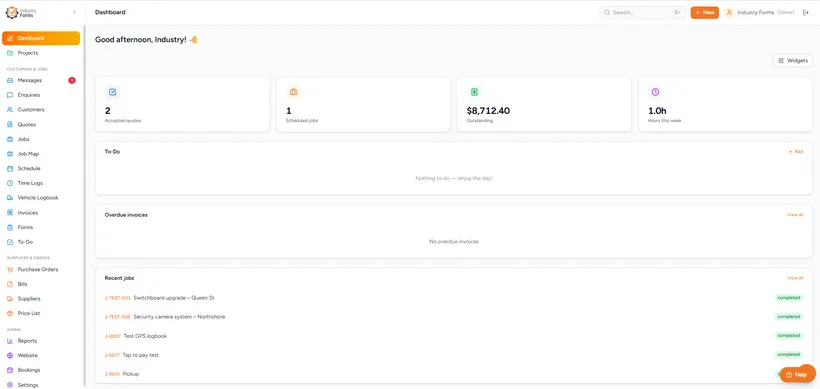View all overdue invoices
The height and width of the screenshot is (389, 820).
coord(795,215)
